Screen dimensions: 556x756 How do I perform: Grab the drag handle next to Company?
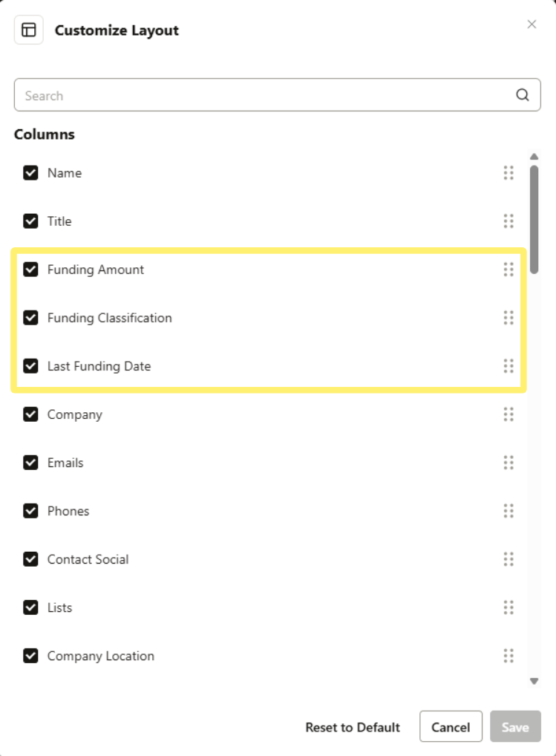pos(509,414)
